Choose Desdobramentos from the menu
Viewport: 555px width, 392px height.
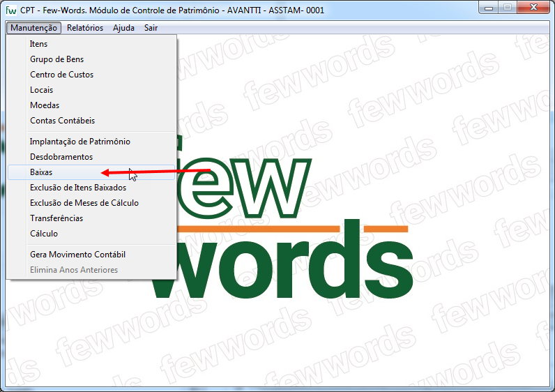pyautogui.click(x=91, y=157)
